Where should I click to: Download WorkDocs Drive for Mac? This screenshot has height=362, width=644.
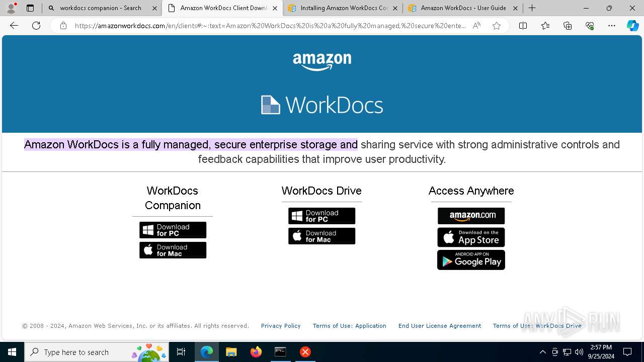tap(321, 236)
